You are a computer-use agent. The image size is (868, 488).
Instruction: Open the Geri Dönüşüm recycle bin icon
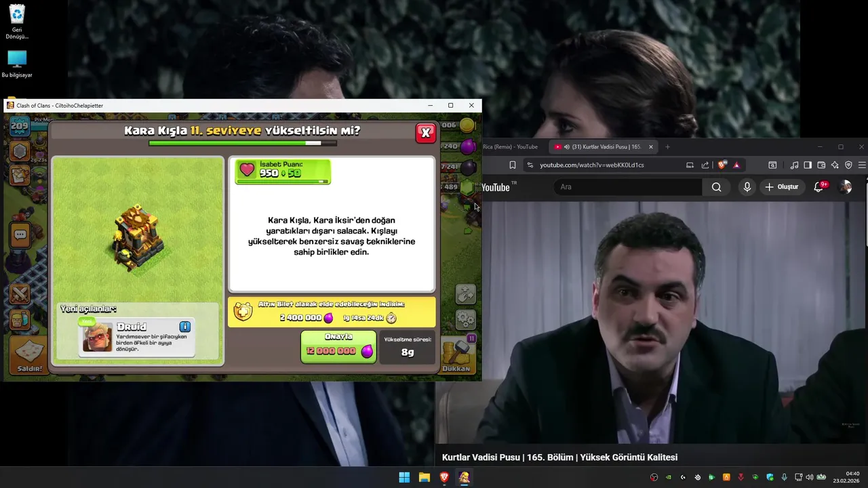pyautogui.click(x=17, y=22)
